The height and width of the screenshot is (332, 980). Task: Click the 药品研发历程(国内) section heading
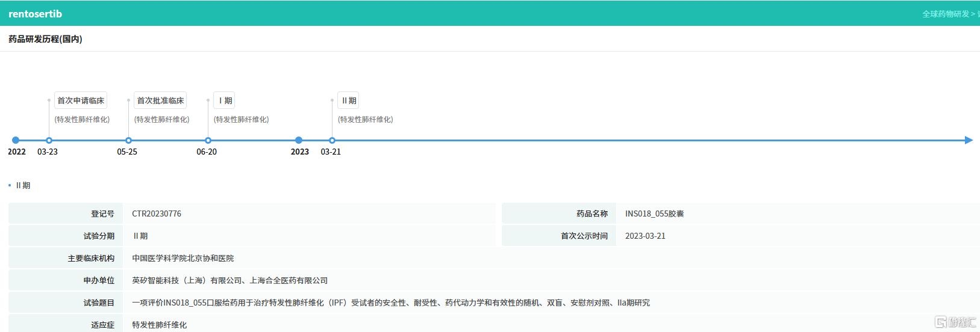click(x=45, y=39)
